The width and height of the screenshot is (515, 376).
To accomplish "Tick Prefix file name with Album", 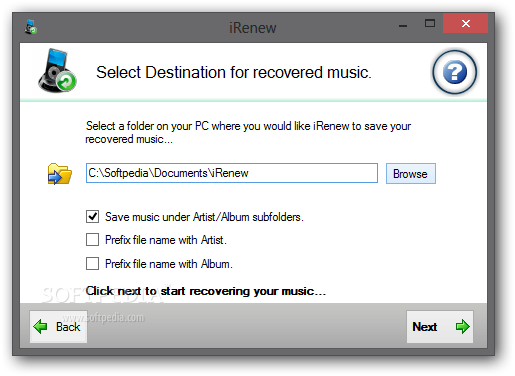I will (92, 263).
